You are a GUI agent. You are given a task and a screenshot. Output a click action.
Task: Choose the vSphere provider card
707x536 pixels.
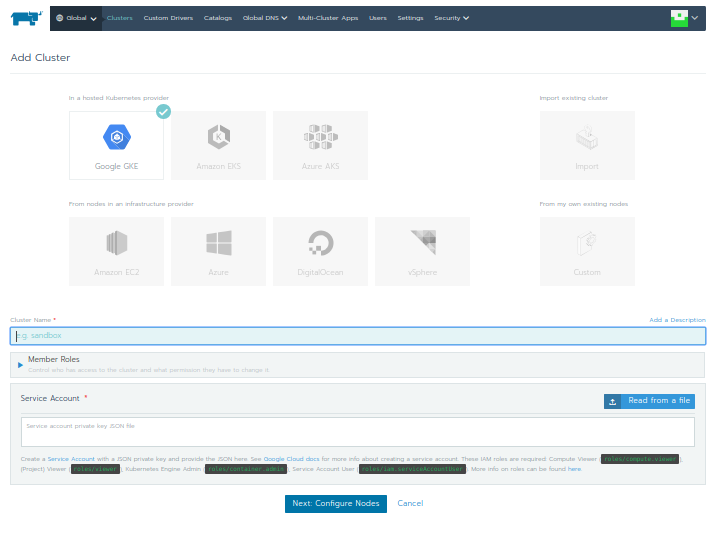(x=422, y=252)
